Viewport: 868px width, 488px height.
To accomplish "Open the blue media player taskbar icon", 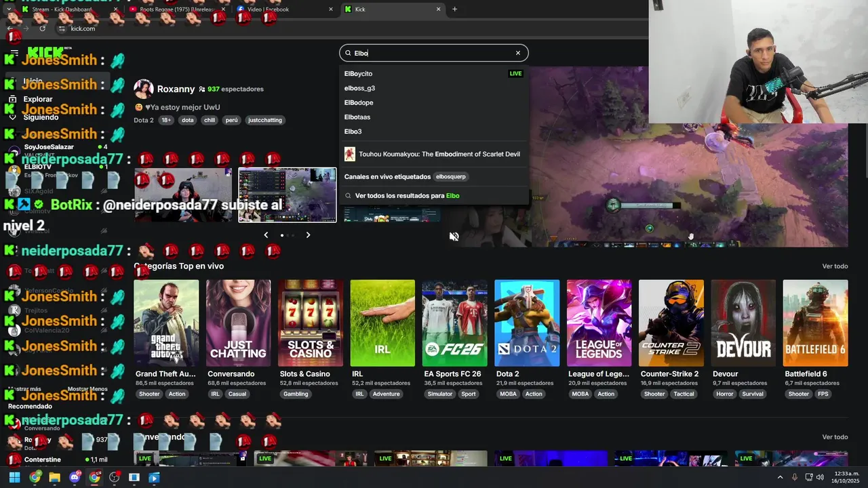I will click(x=154, y=477).
